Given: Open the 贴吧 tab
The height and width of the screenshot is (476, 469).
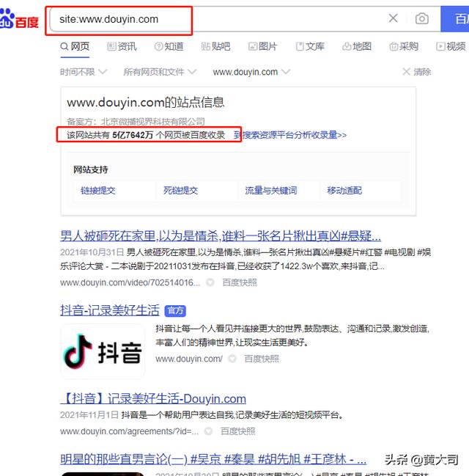Looking at the screenshot, I should 215,46.
